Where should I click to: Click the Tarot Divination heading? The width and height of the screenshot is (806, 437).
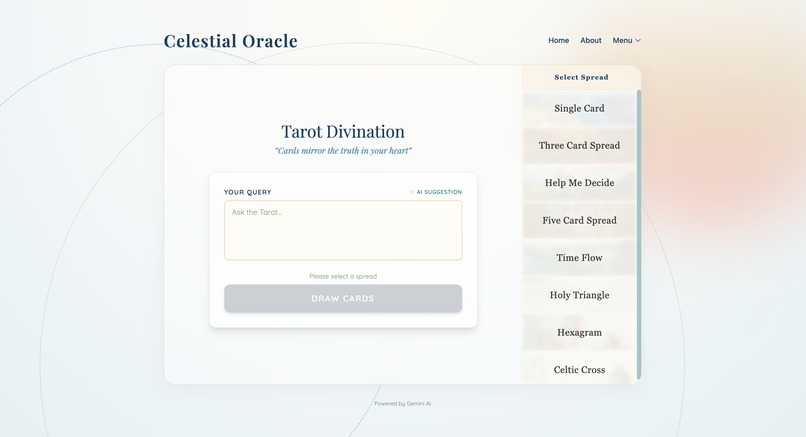pos(343,132)
